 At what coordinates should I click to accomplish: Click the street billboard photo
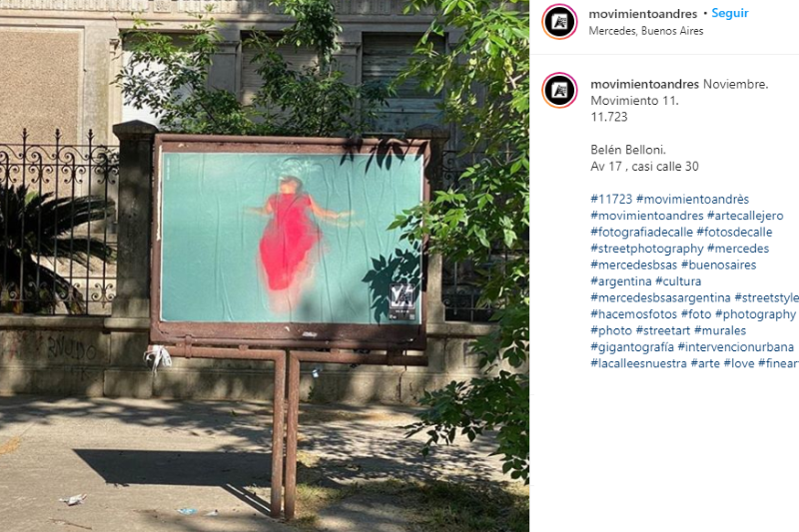(x=265, y=266)
